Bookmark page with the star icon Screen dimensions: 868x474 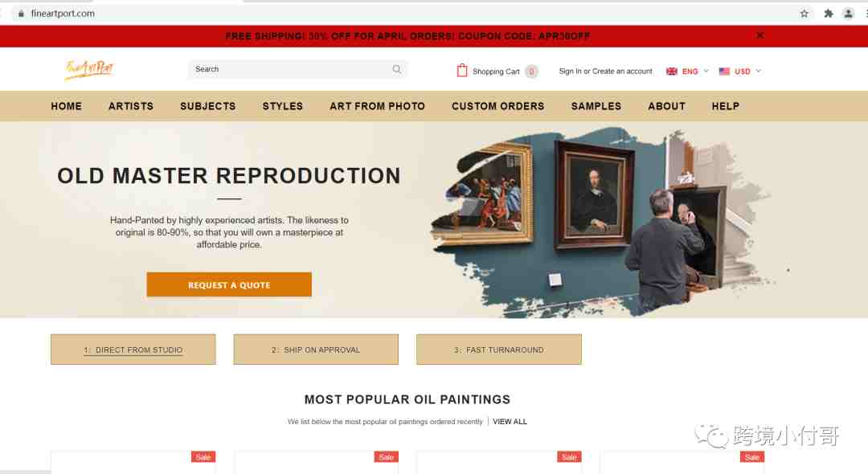click(805, 14)
